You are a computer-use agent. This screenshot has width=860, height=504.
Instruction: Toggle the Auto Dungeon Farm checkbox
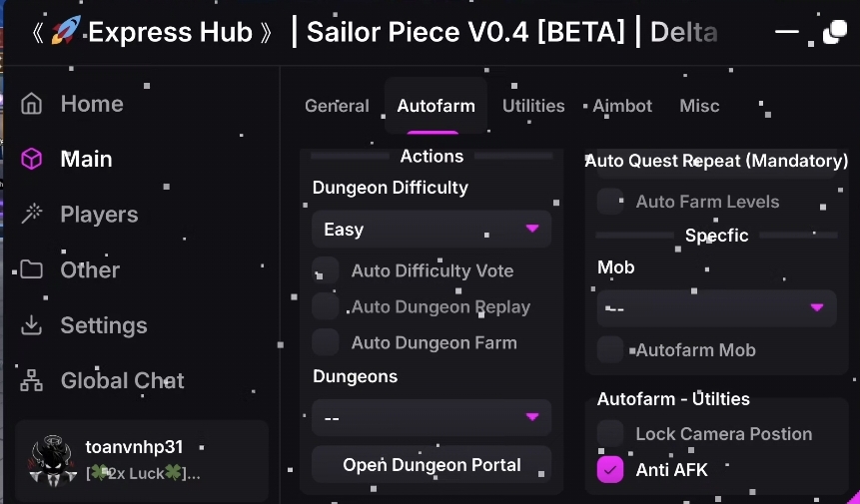pyautogui.click(x=326, y=342)
